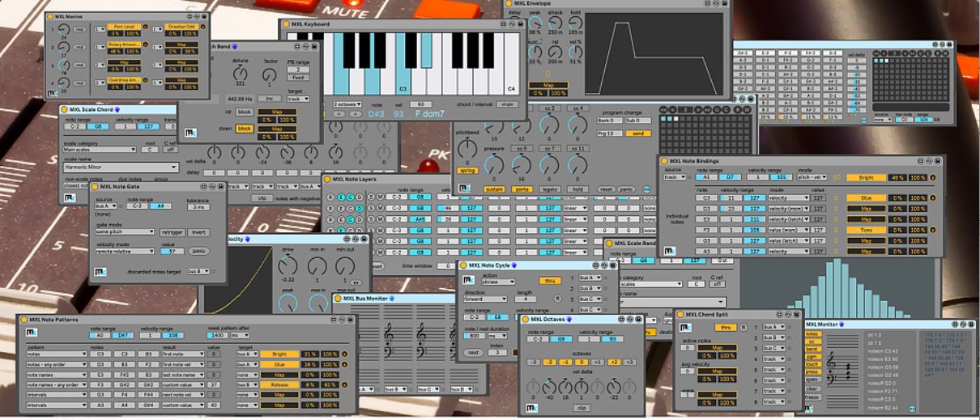
Task: Select the +2 octave tab in MXL Octaves
Action: click(613, 362)
